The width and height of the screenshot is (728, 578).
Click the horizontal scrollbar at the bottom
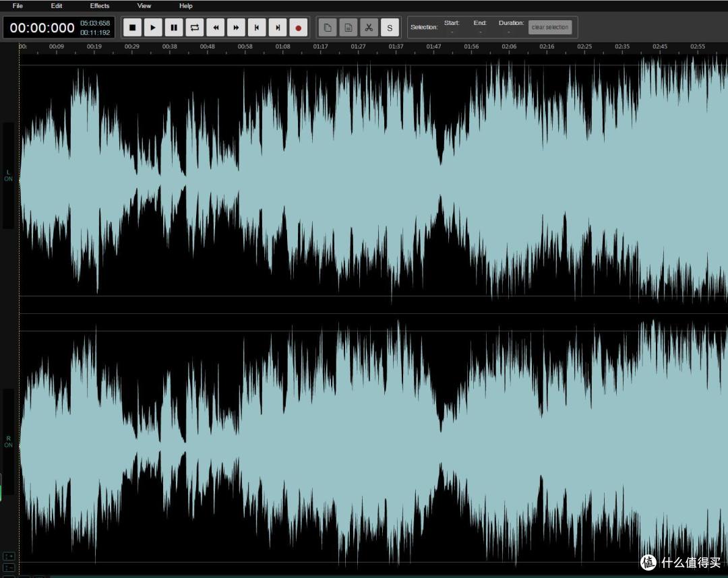coord(389,576)
